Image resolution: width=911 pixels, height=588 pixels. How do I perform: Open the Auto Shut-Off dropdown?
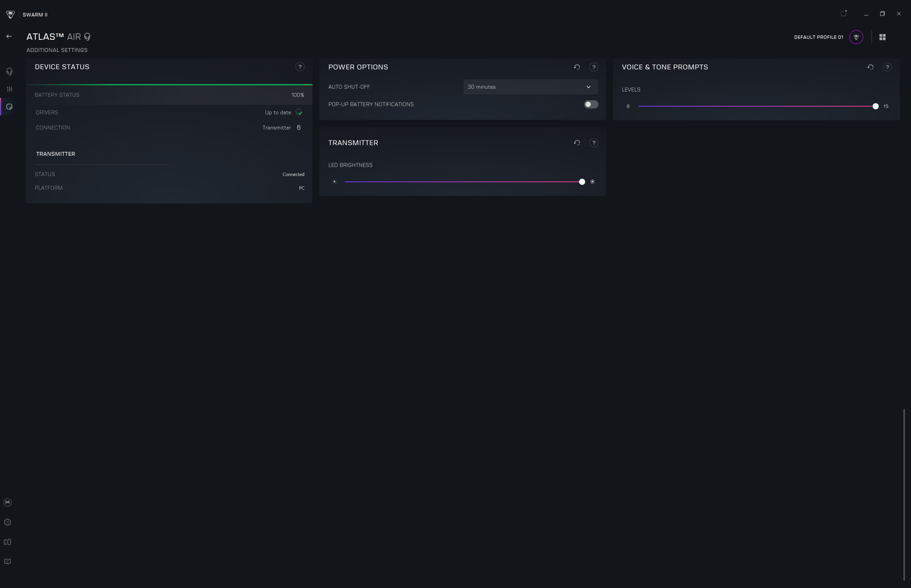coord(530,87)
